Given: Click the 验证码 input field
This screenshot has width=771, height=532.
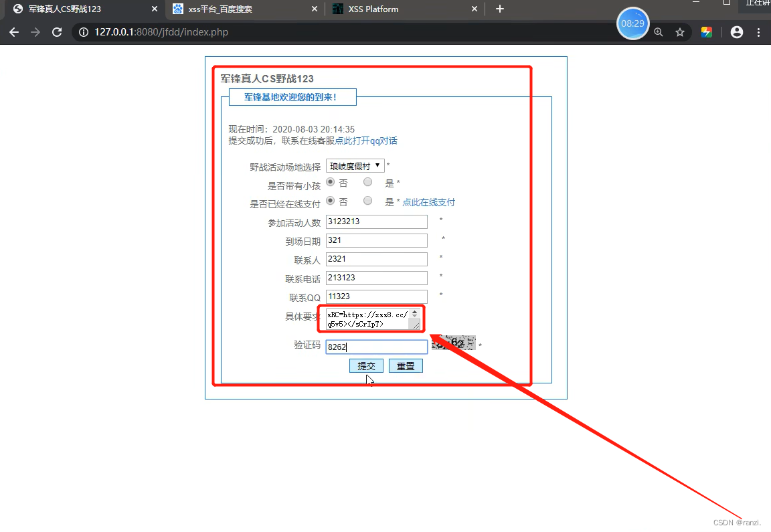Looking at the screenshot, I should (377, 347).
